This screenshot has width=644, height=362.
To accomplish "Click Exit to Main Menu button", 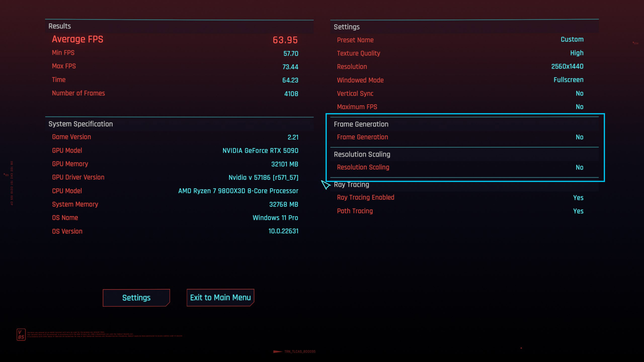I will click(x=220, y=297).
